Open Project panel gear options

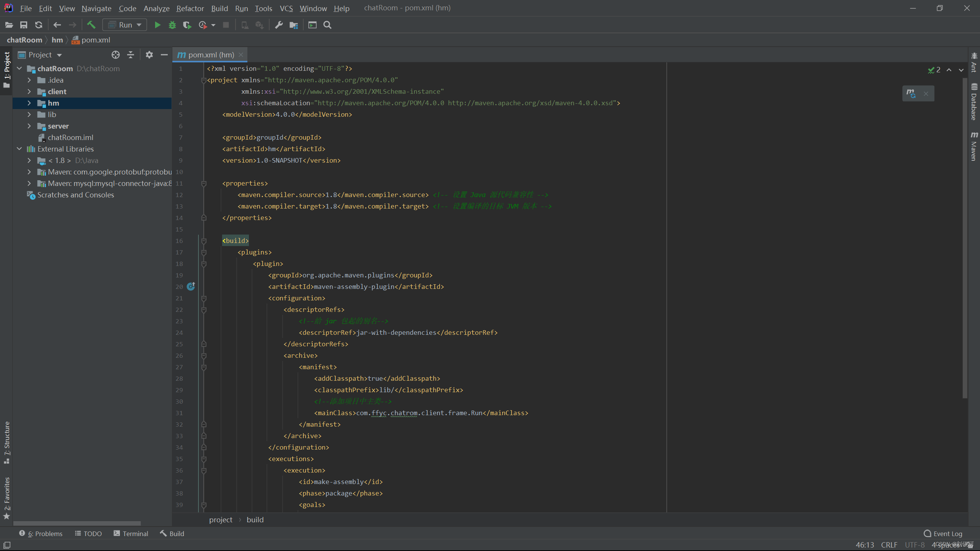(149, 55)
